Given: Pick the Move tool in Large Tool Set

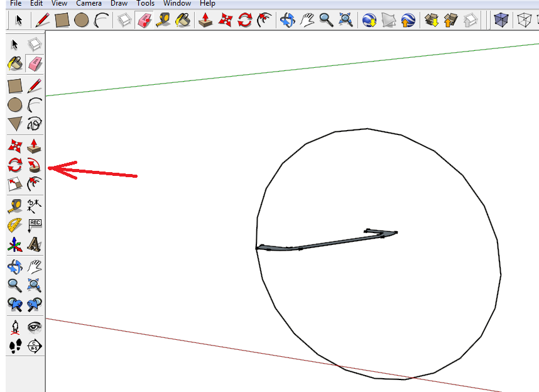Looking at the screenshot, I should (x=15, y=146).
